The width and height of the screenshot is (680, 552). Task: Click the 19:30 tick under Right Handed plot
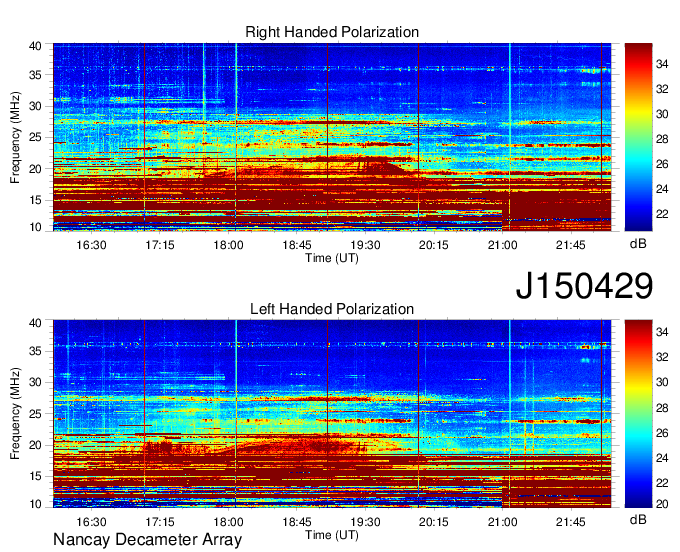click(x=365, y=245)
